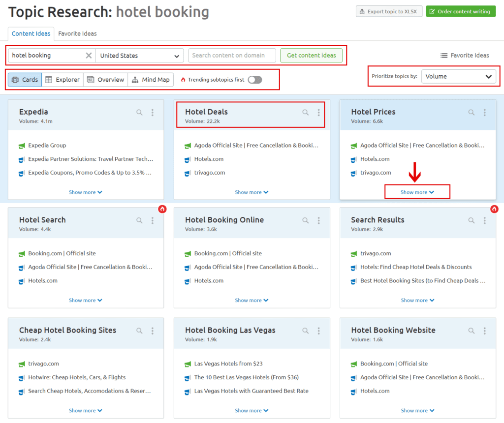Open three-dot menu on Hotel Booking Online card
The height and width of the screenshot is (423, 504).
(318, 220)
